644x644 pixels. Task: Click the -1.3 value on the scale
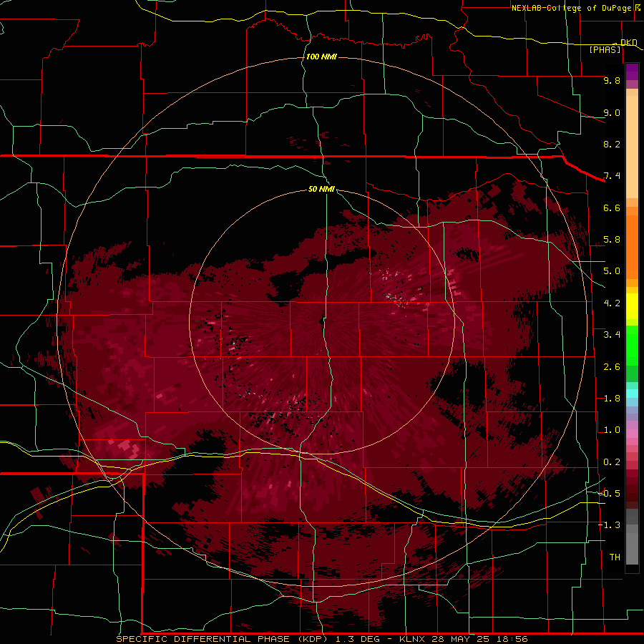[x=609, y=525]
